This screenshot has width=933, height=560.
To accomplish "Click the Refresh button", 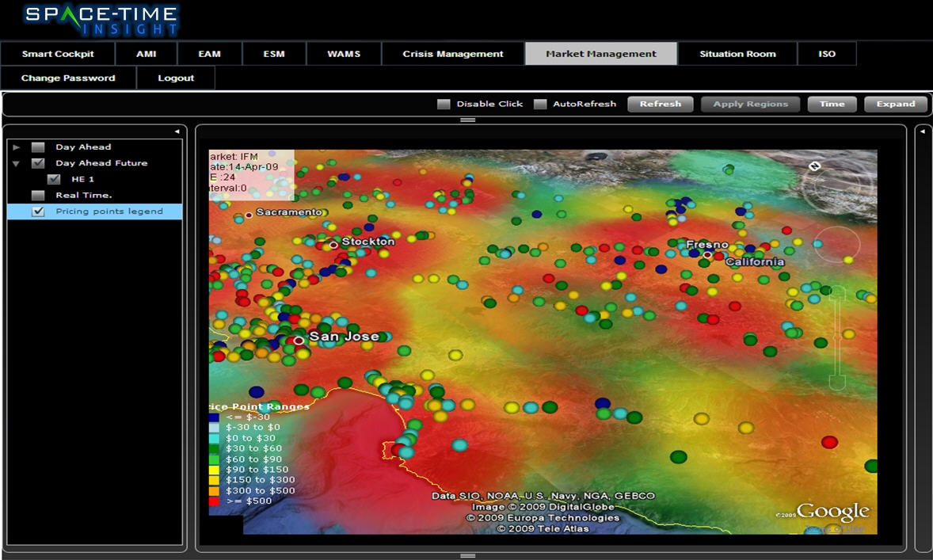I will 661,104.
